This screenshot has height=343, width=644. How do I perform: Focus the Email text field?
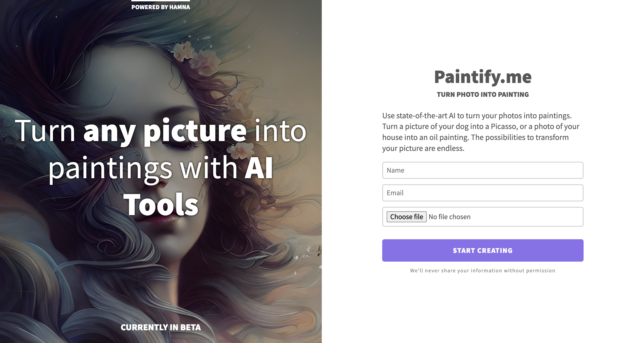point(482,193)
